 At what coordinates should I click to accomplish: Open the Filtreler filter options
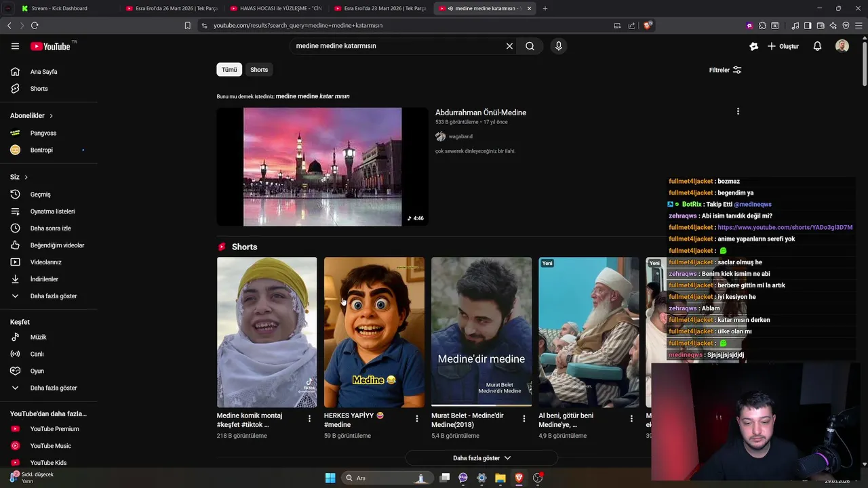pos(725,70)
